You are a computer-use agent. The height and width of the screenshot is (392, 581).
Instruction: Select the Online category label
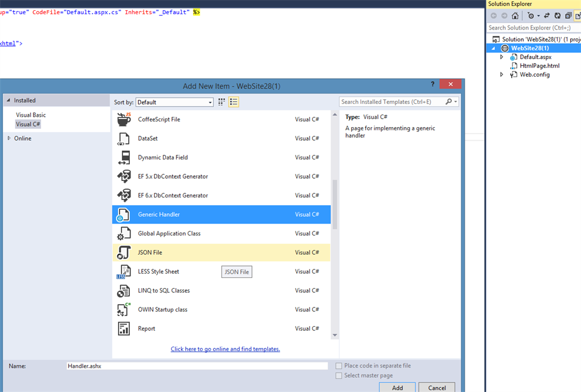point(23,138)
